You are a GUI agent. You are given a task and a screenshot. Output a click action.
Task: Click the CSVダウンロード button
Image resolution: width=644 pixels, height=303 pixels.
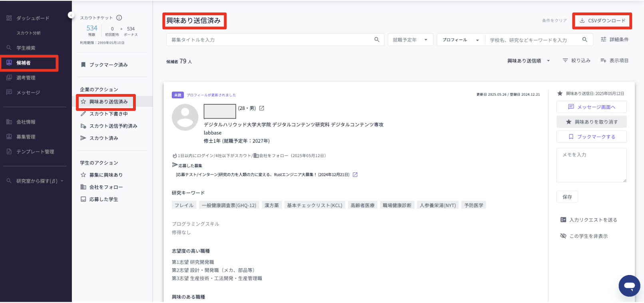click(602, 21)
